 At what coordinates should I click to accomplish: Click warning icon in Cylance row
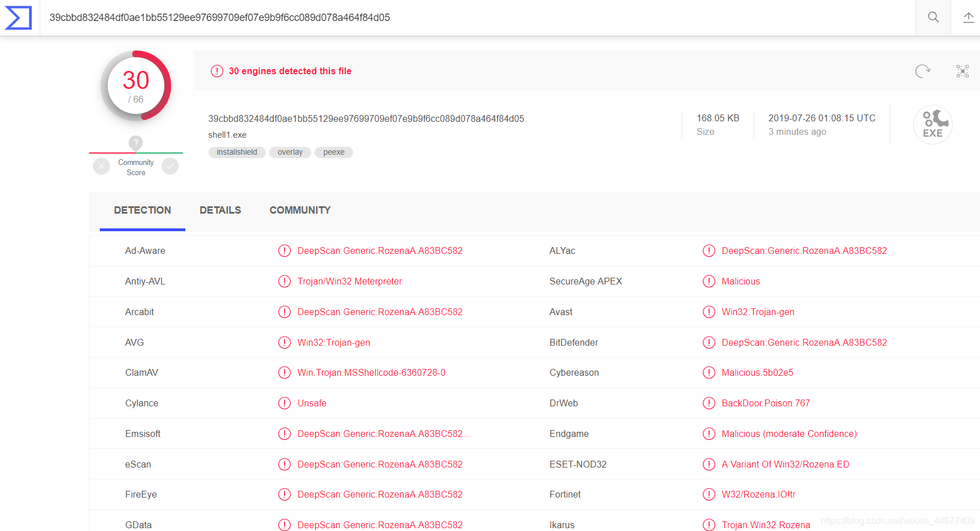pos(285,403)
